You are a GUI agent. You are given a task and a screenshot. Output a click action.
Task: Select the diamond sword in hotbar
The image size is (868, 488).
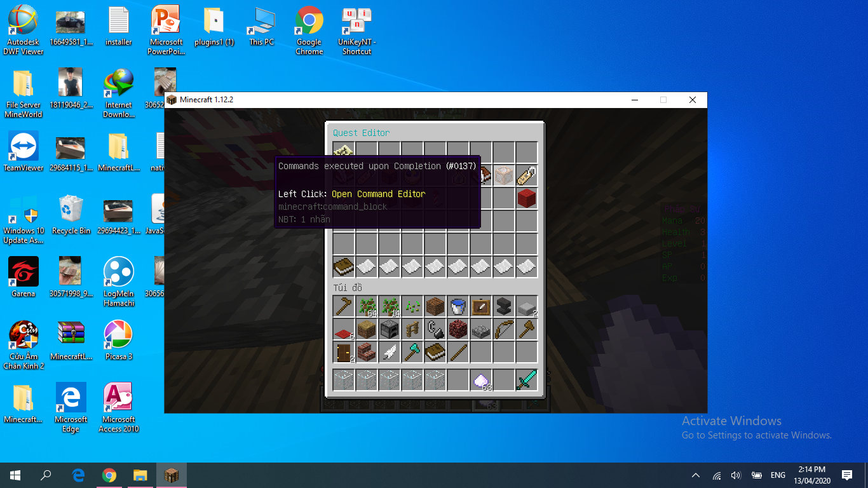(527, 380)
